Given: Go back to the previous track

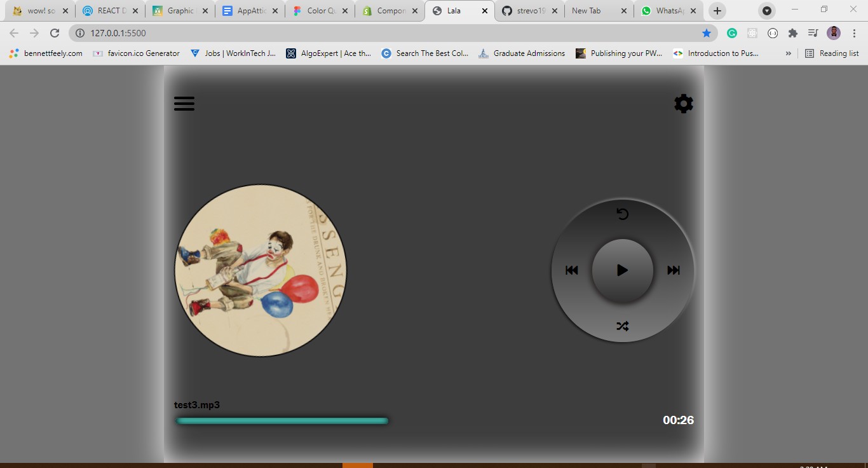Looking at the screenshot, I should 572,270.
